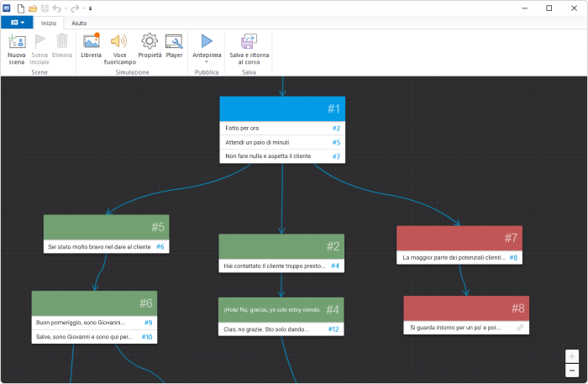Select 'La maggior parte dei potenziali clienti...'

(454, 258)
